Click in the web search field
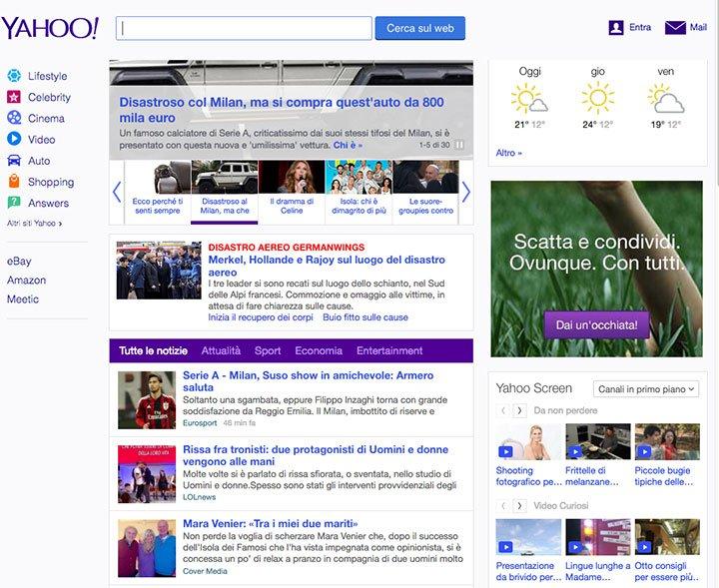Screen dimensions: 719x588 (244, 28)
